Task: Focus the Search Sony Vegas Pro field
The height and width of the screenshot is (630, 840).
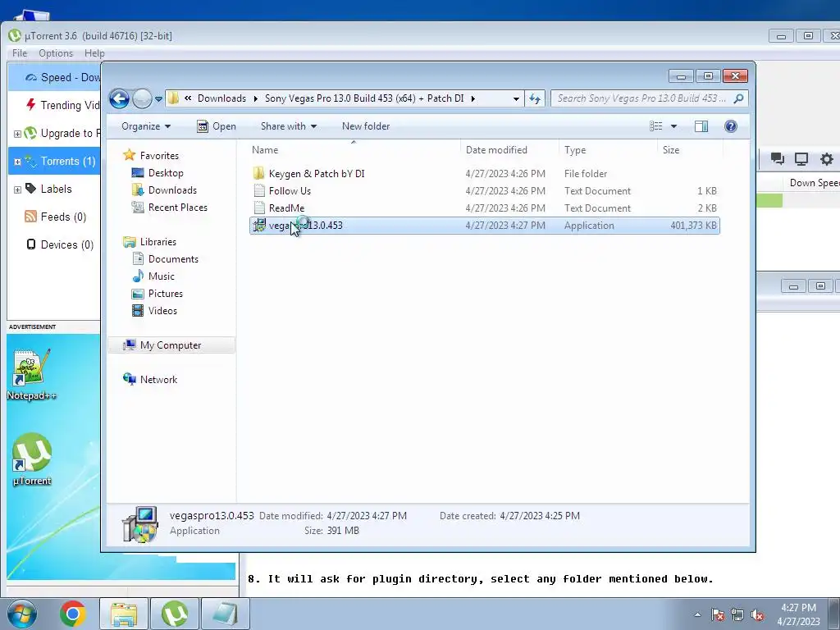Action: [641, 98]
